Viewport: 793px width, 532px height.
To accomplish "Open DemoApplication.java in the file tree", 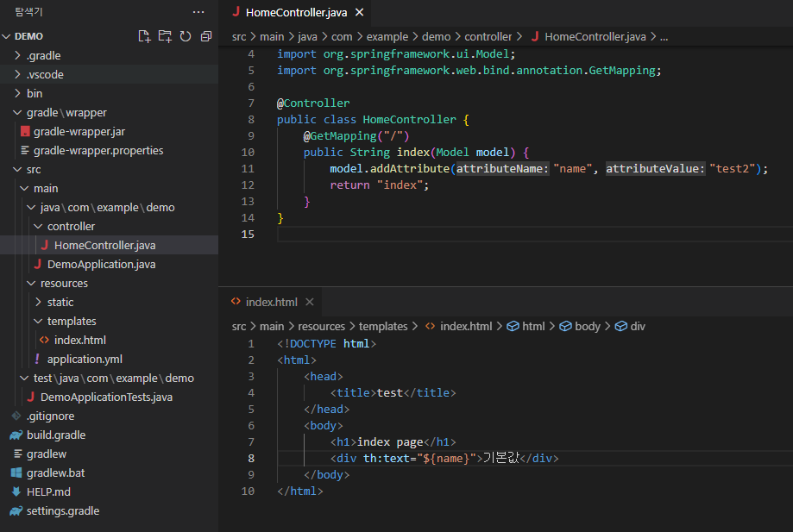I will [109, 264].
